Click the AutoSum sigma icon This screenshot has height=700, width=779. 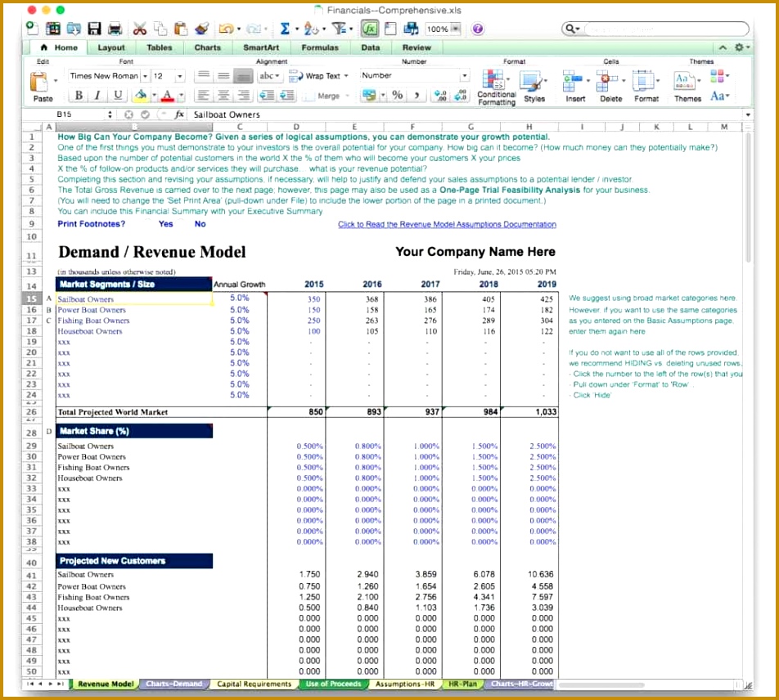pyautogui.click(x=285, y=29)
